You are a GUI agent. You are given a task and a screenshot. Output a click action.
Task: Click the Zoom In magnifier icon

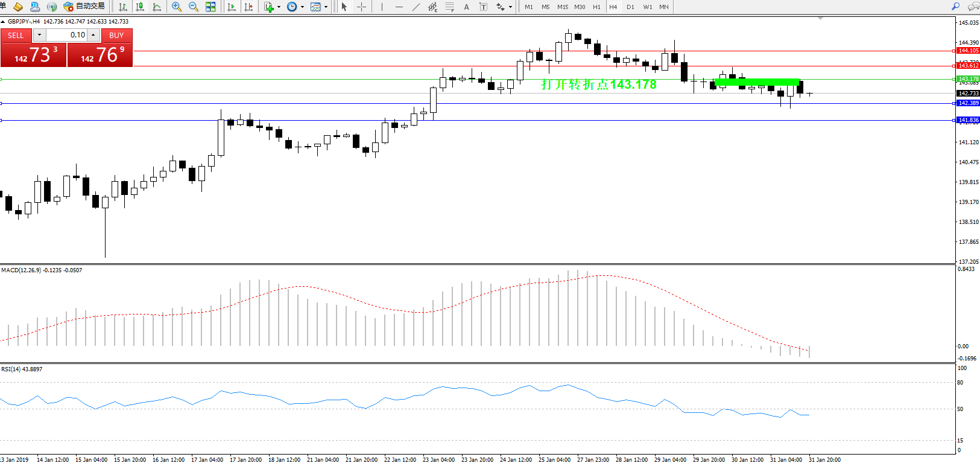pos(176,7)
